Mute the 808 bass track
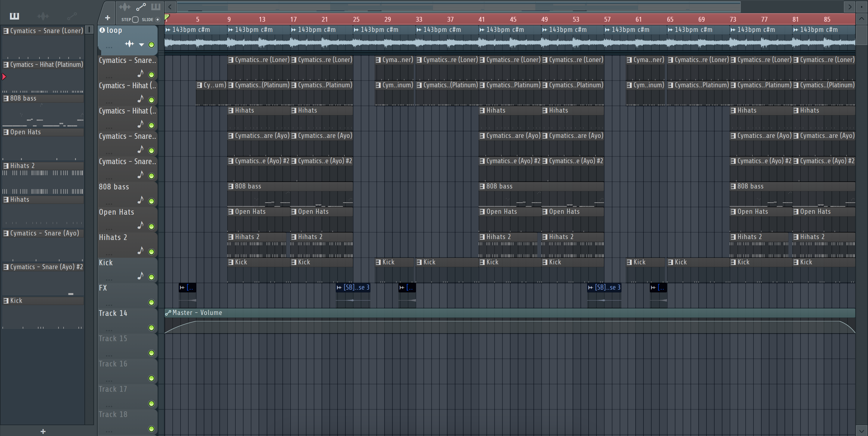This screenshot has width=868, height=436. pos(152,201)
